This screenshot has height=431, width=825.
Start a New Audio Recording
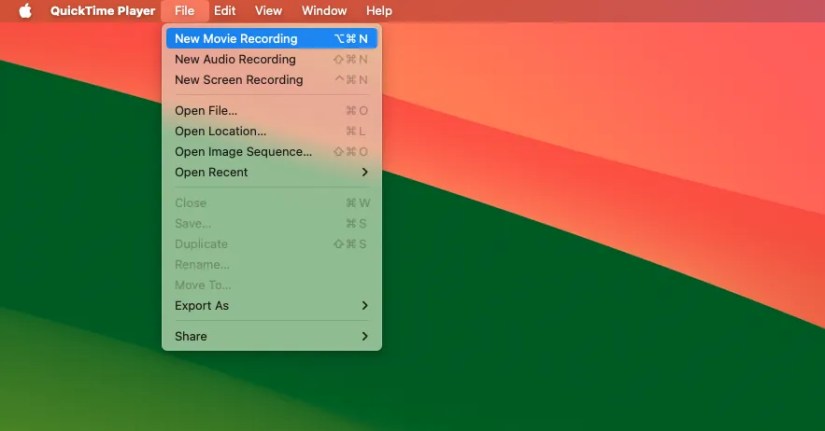pyautogui.click(x=271, y=59)
